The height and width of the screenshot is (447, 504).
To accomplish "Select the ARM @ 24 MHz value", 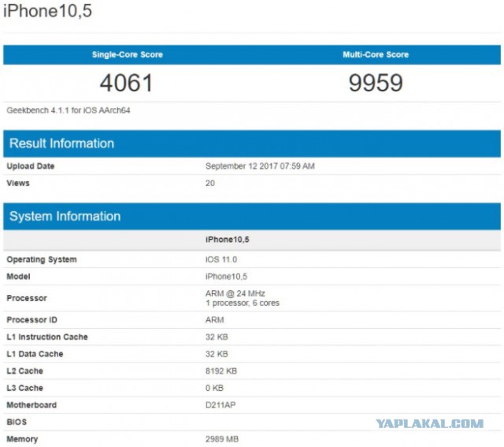I will [235, 293].
